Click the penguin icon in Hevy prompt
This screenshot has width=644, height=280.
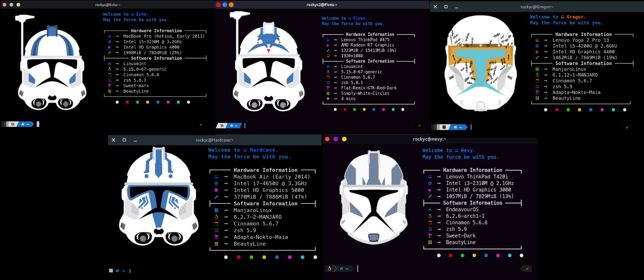pos(329,269)
